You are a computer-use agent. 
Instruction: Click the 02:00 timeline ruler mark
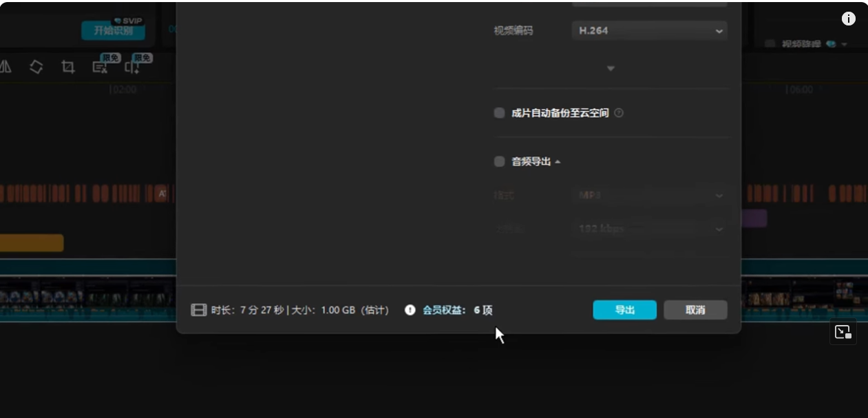coord(123,90)
